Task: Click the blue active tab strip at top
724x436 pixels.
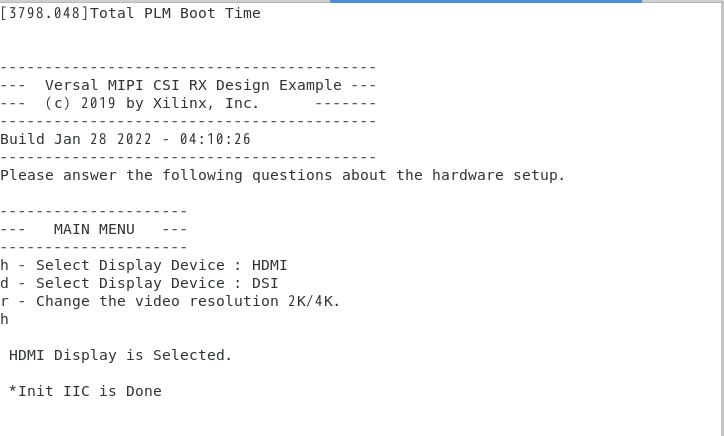Action: [x=486, y=1]
